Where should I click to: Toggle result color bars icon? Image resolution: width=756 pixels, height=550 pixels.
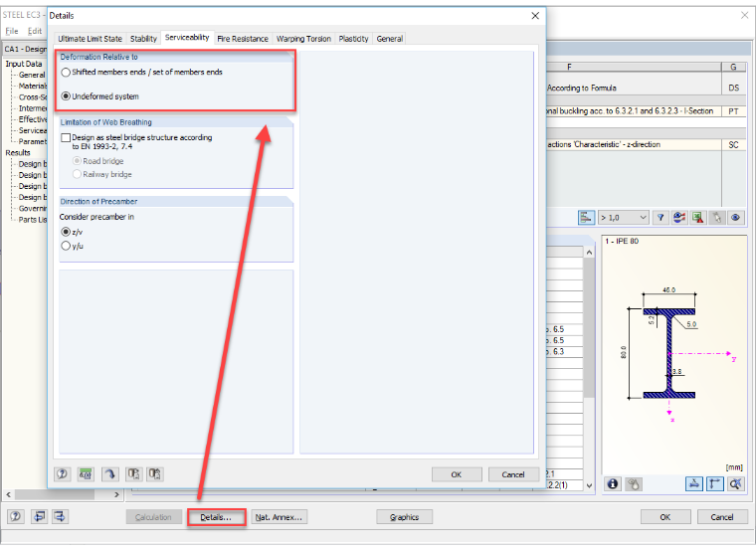pos(586,218)
